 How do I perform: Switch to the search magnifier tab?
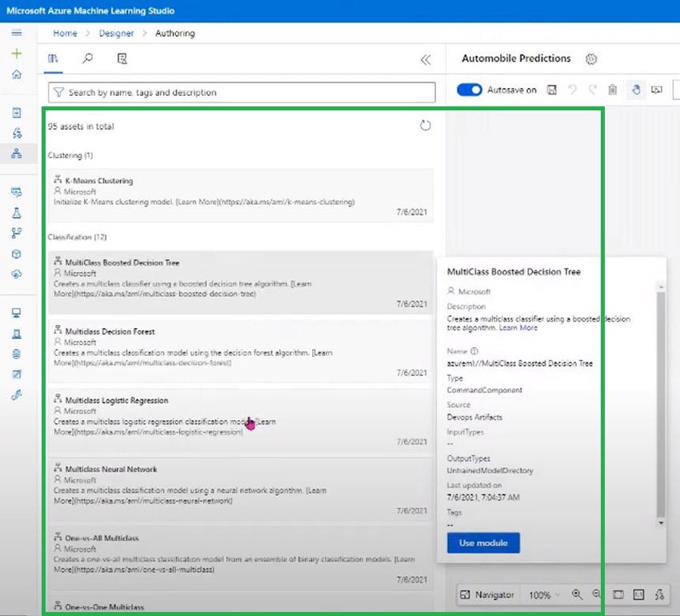[x=88, y=58]
